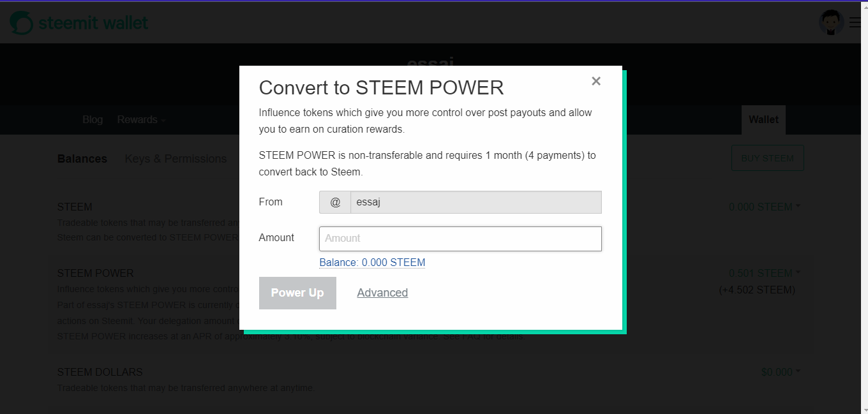Image resolution: width=868 pixels, height=414 pixels.
Task: Expand the Rewards dropdown menu
Action: tap(141, 120)
